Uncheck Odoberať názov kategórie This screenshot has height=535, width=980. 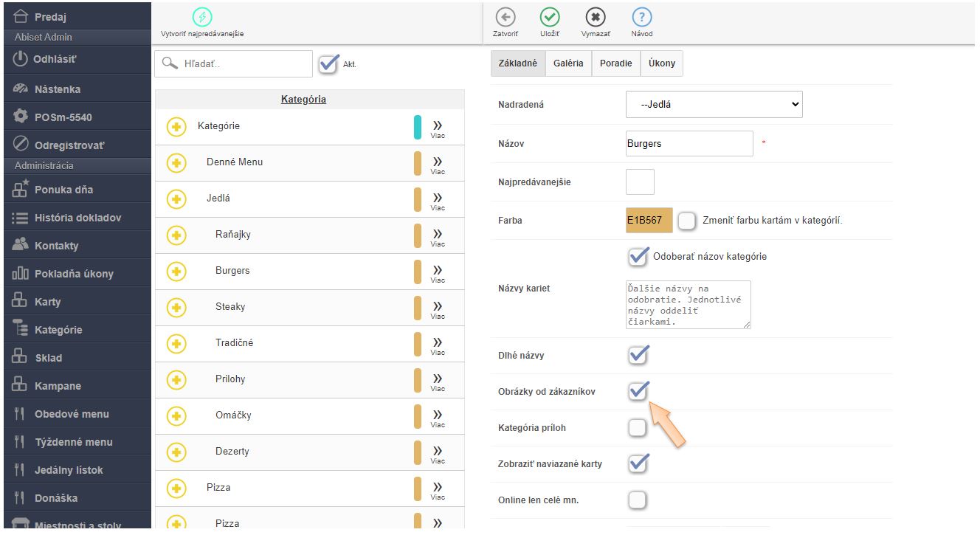click(638, 257)
